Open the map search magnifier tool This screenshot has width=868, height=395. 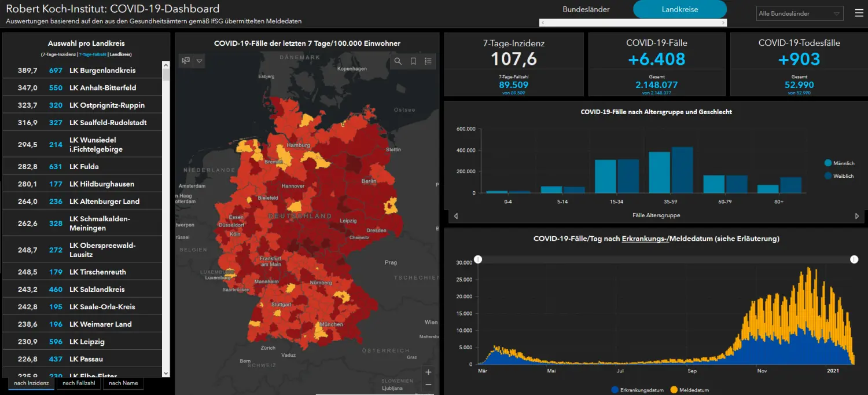point(398,61)
